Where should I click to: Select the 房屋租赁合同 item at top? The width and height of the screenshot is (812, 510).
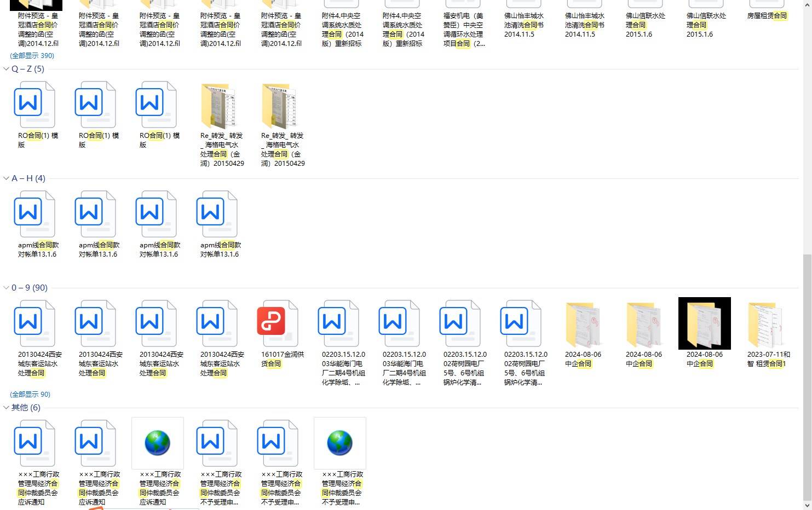click(767, 16)
